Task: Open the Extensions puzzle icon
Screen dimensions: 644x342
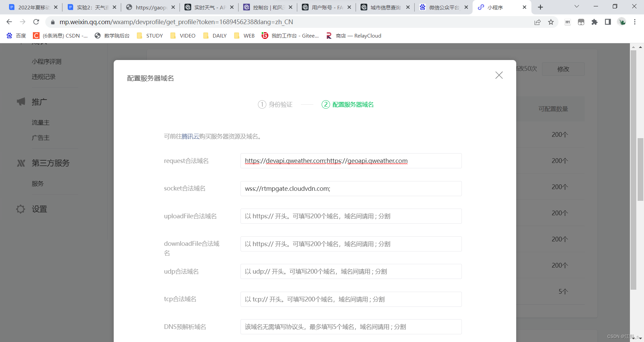Action: pyautogui.click(x=594, y=22)
